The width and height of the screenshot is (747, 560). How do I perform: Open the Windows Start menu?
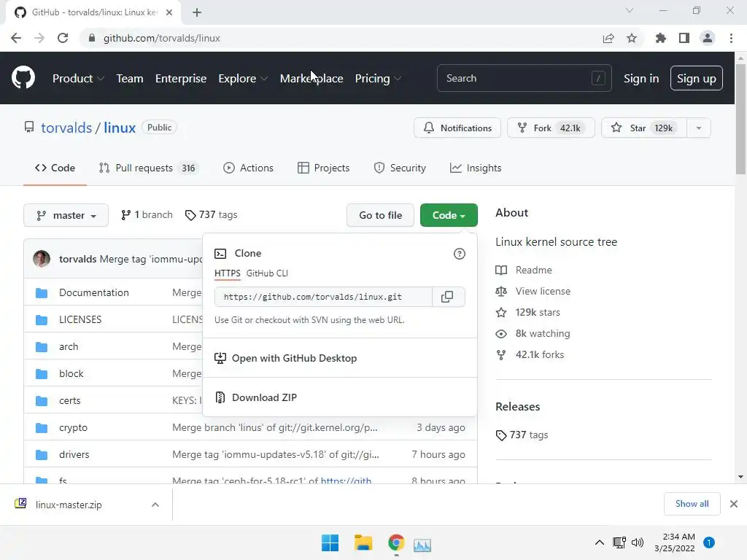330,542
